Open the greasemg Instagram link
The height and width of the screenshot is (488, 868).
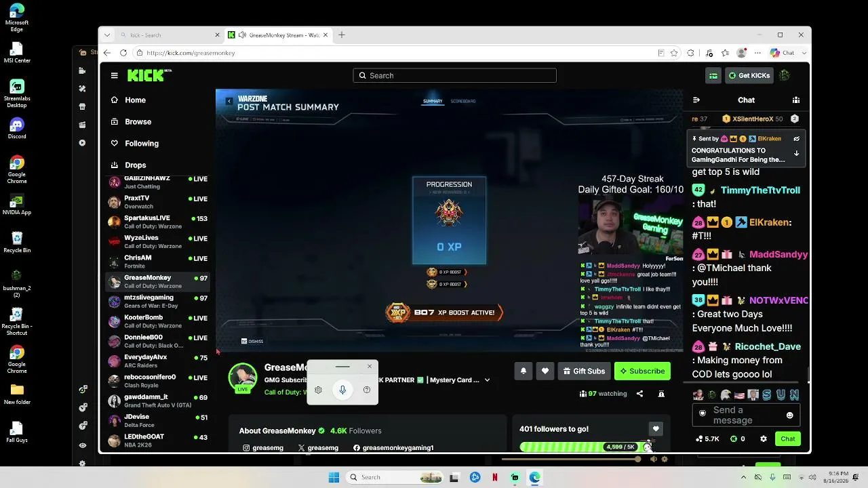(x=262, y=448)
